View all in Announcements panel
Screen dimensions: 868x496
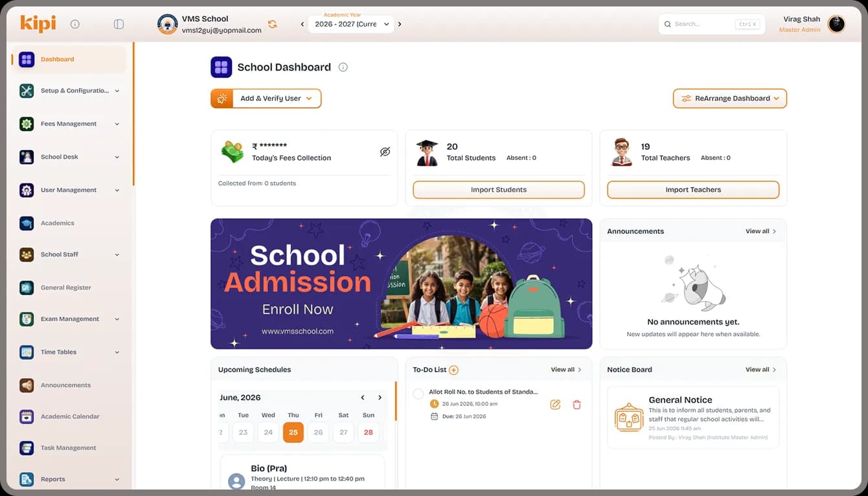click(x=761, y=231)
